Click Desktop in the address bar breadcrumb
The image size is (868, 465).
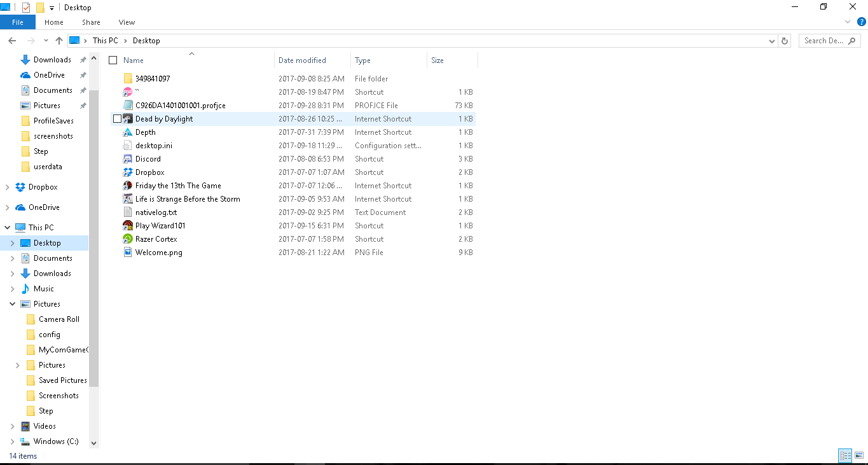click(x=146, y=41)
